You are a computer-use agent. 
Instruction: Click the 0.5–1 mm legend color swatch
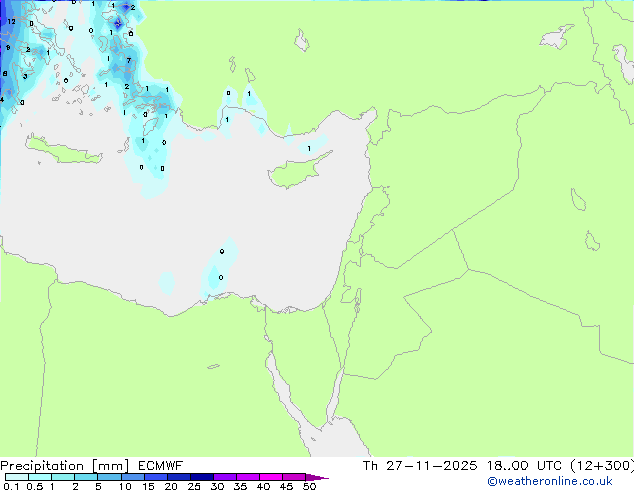point(40,477)
